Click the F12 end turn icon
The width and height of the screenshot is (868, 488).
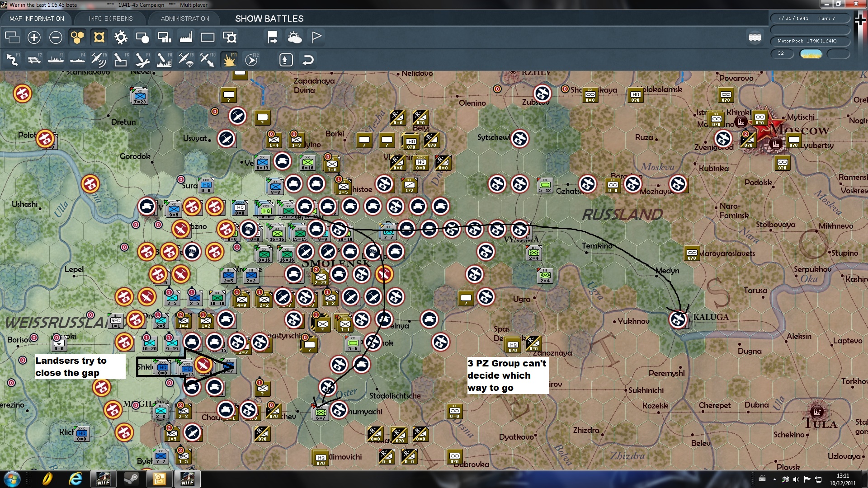[251, 60]
